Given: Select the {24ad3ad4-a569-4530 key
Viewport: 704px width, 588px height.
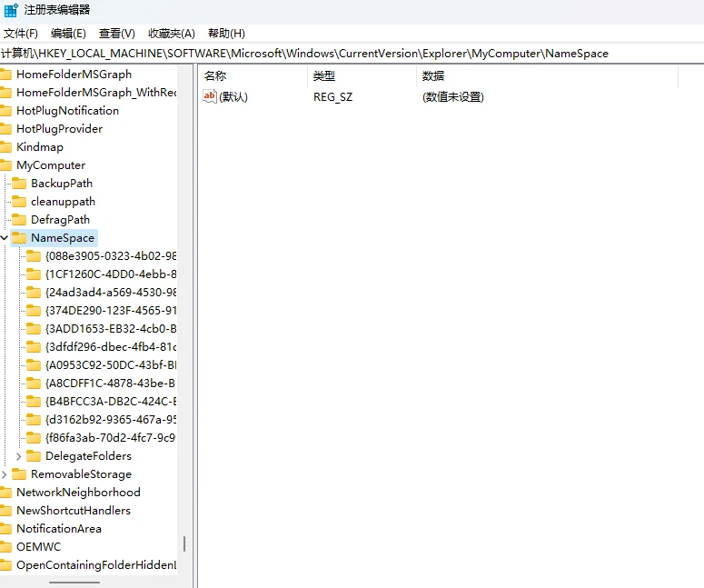Looking at the screenshot, I should [111, 293].
